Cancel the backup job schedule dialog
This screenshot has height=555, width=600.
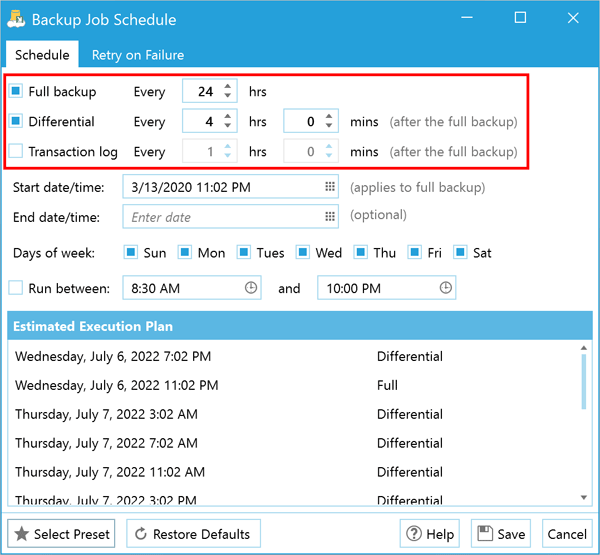tap(567, 534)
